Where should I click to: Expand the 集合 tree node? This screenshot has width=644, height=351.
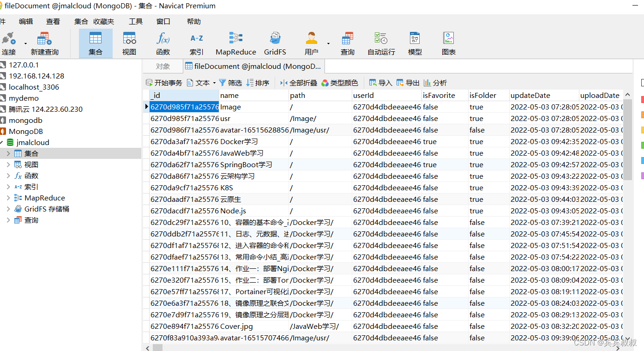(x=8, y=153)
